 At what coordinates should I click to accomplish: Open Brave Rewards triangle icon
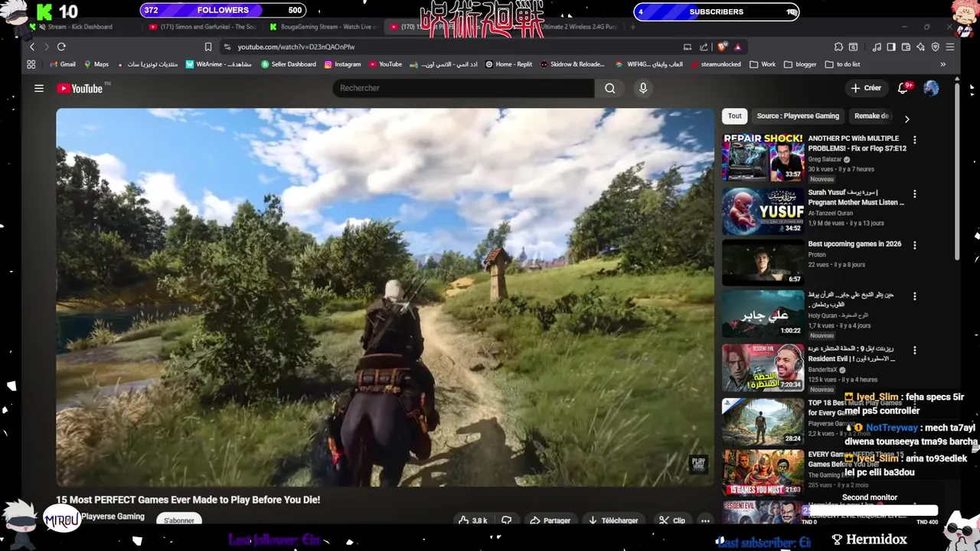pos(737,47)
